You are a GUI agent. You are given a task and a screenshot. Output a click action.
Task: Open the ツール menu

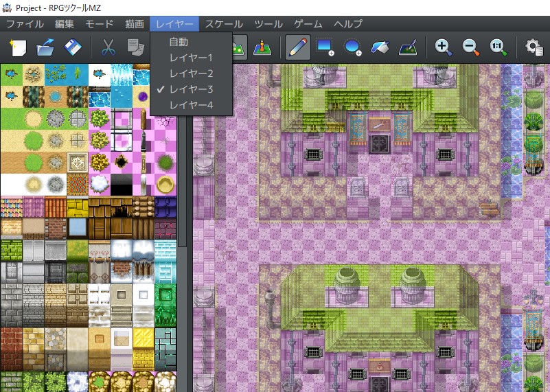pos(268,24)
